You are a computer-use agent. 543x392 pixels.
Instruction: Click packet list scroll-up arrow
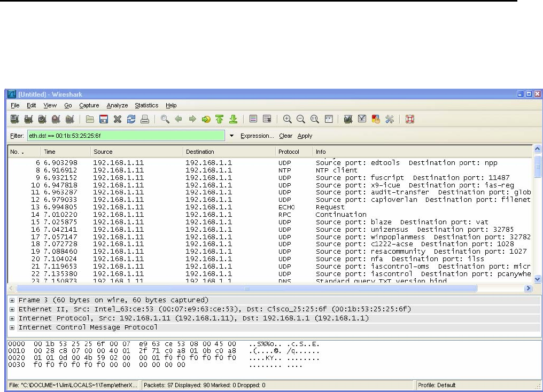click(538, 149)
